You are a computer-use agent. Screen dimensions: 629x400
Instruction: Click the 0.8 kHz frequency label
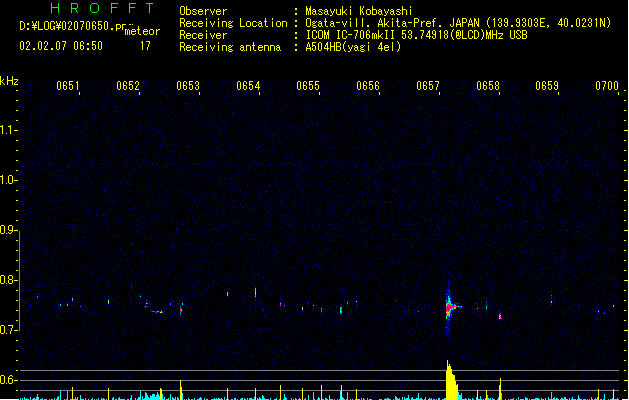point(8,280)
